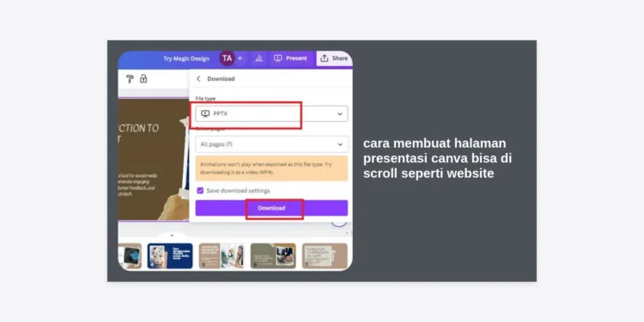Screen dimensions: 644x322
Task: Expand the All pages (7) dropdown
Action: (x=271, y=144)
